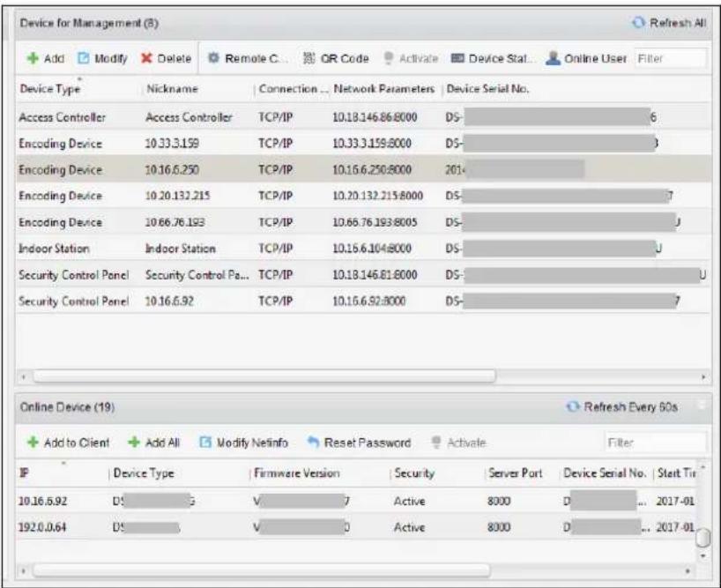Screen dimensions: 721x588
Task: Click the Delete label
Action: pos(175,58)
